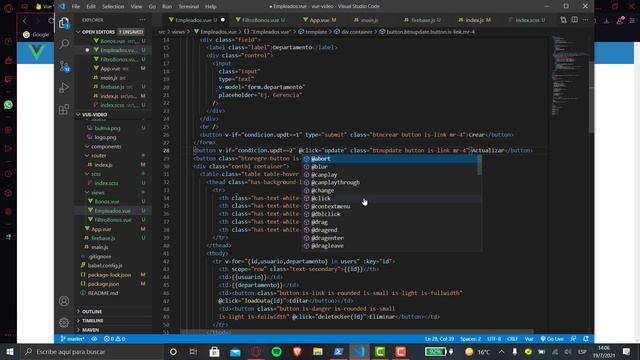Open the Manage gear menu
640x360 pixels.
[64, 322]
